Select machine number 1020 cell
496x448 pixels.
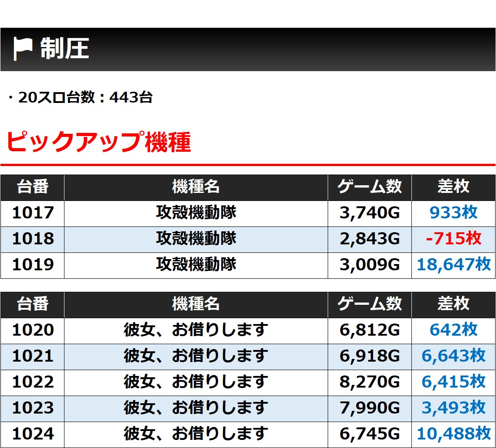coord(33,330)
